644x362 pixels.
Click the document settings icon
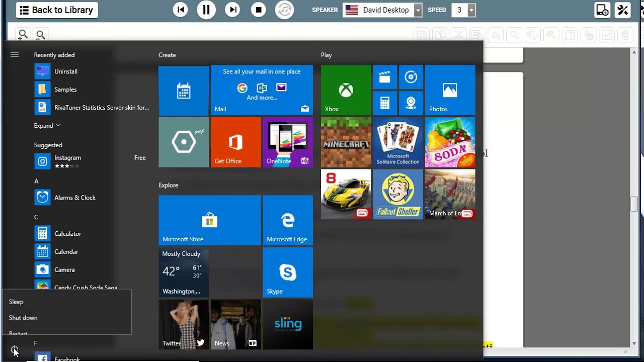(x=602, y=10)
